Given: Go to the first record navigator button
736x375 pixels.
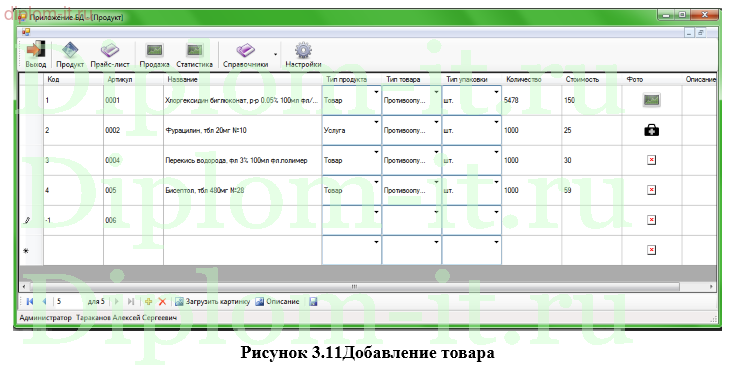Looking at the screenshot, I should point(30,302).
